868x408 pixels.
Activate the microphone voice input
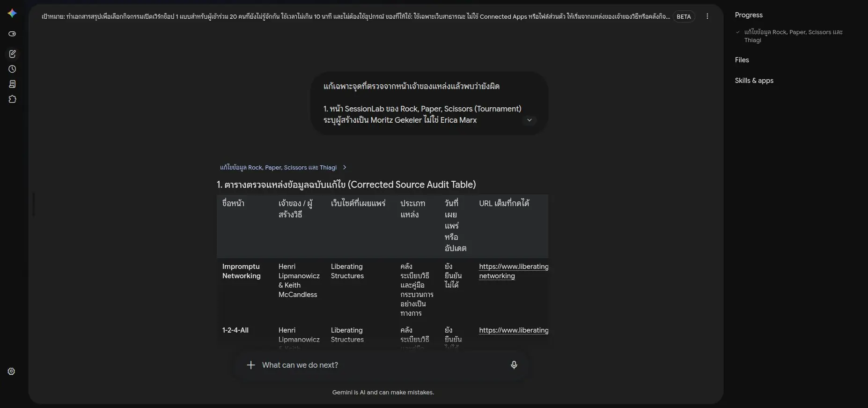[x=514, y=365]
